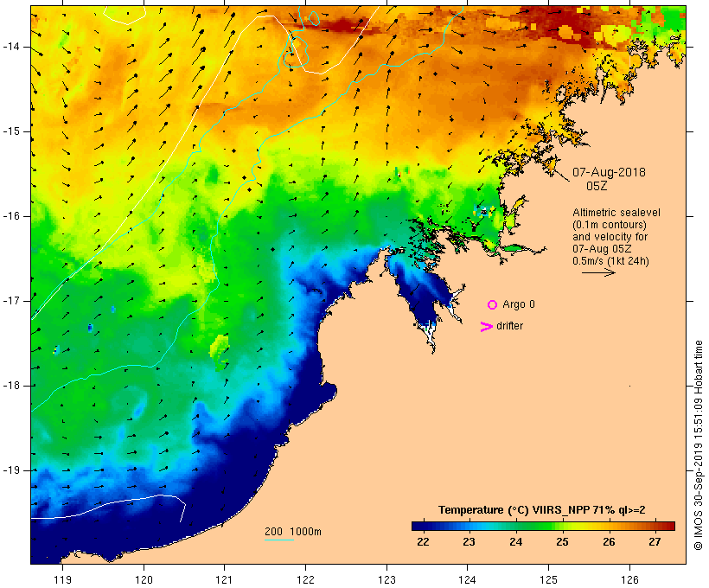Click longitude axis label 122
This screenshot has height=588, width=709.
[x=306, y=579]
